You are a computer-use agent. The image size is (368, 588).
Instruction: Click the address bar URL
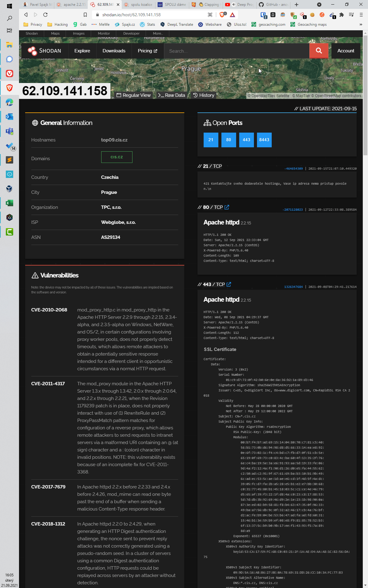(x=131, y=15)
